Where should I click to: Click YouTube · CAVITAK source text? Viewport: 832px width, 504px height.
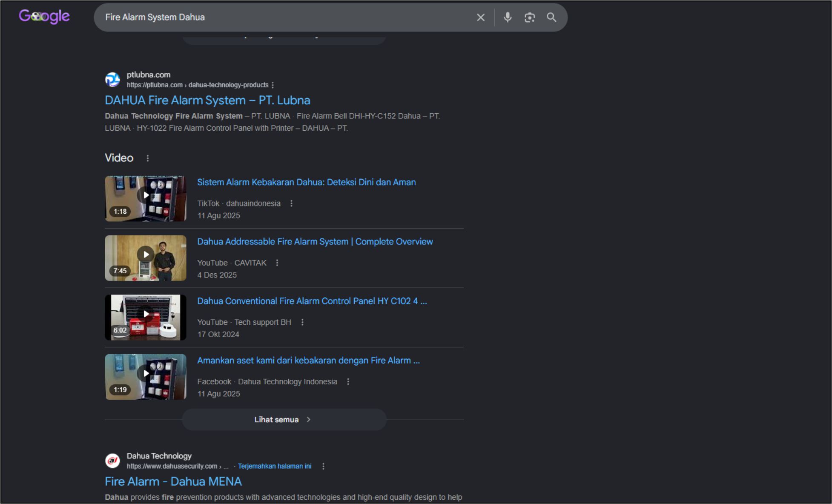pyautogui.click(x=232, y=263)
